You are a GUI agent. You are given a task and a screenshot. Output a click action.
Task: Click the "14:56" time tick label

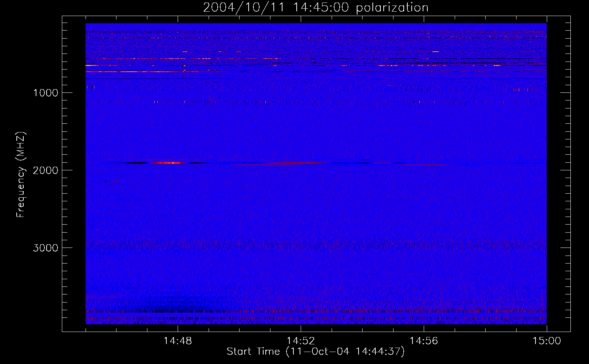click(424, 341)
